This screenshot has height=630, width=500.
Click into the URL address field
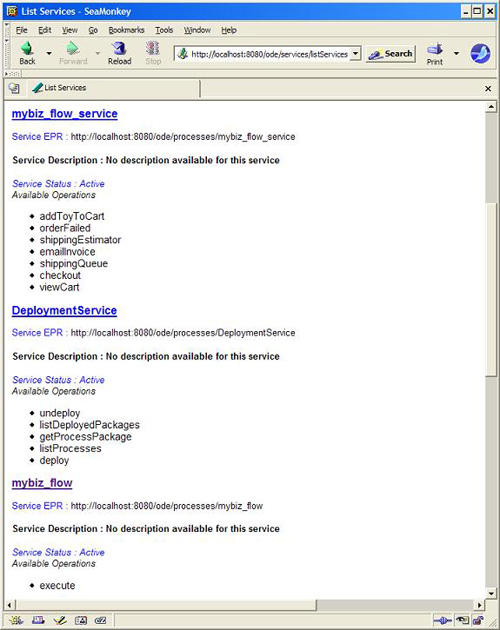tap(267, 54)
